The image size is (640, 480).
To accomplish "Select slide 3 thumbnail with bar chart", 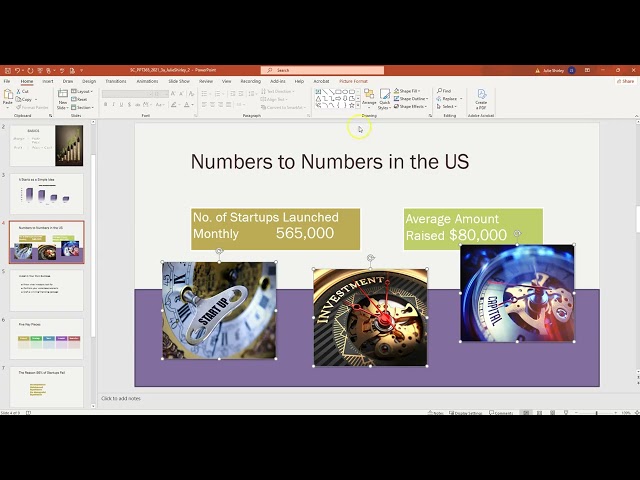I will [x=47, y=194].
